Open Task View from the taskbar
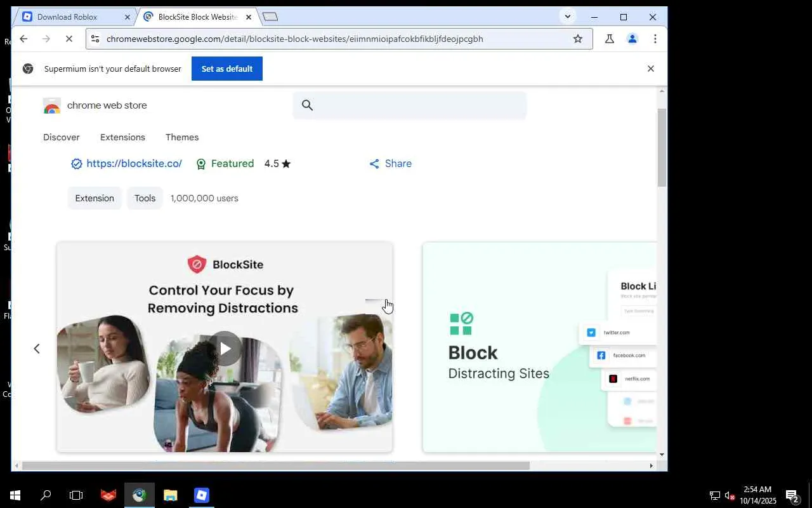This screenshot has height=508, width=812. click(76, 495)
